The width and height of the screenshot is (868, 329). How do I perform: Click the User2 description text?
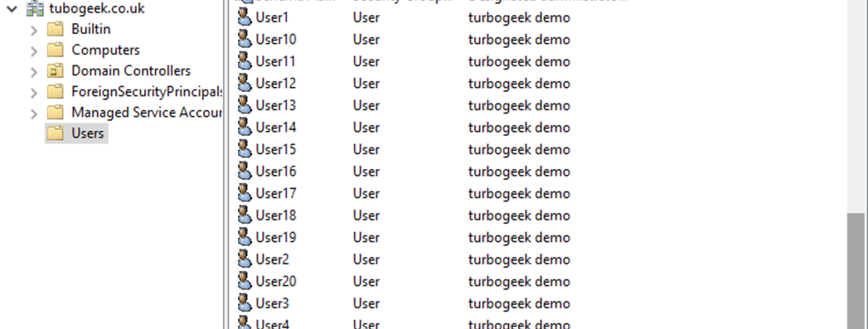point(519,259)
